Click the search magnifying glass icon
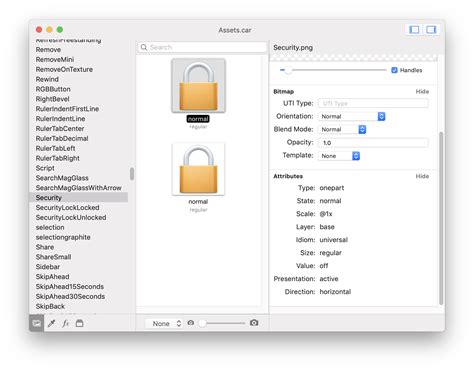The width and height of the screenshot is (474, 370). tap(144, 47)
